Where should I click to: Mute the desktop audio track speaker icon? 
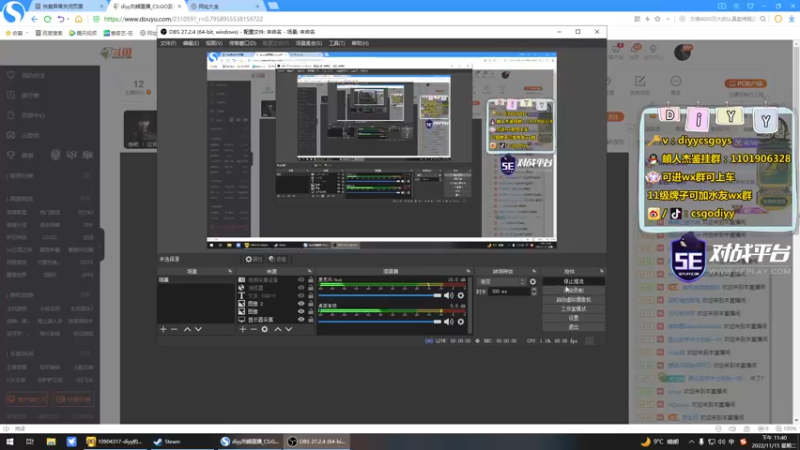coord(448,322)
